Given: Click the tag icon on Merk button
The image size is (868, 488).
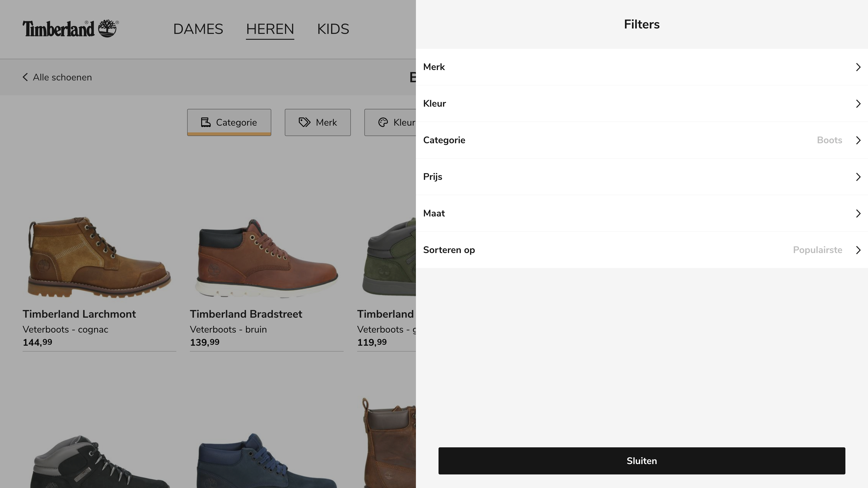Looking at the screenshot, I should 304,122.
